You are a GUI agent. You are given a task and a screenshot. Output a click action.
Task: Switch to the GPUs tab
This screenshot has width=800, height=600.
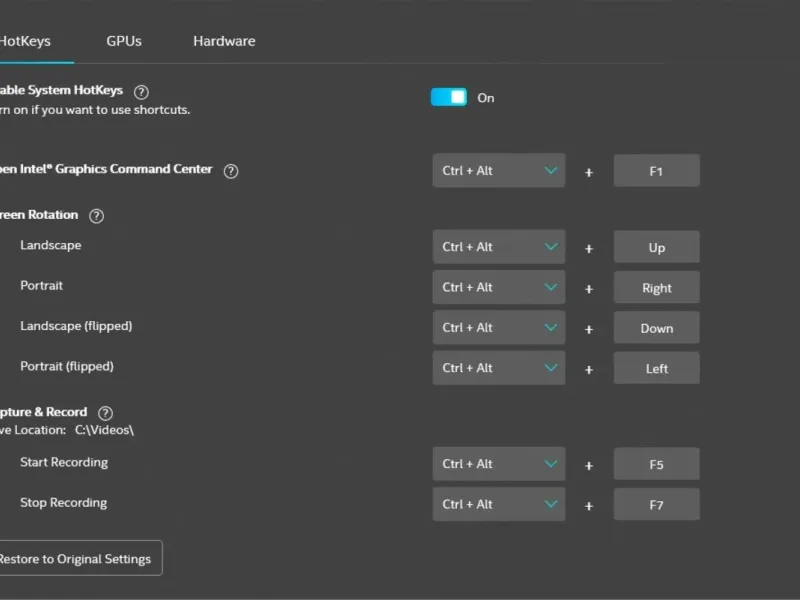coord(124,41)
